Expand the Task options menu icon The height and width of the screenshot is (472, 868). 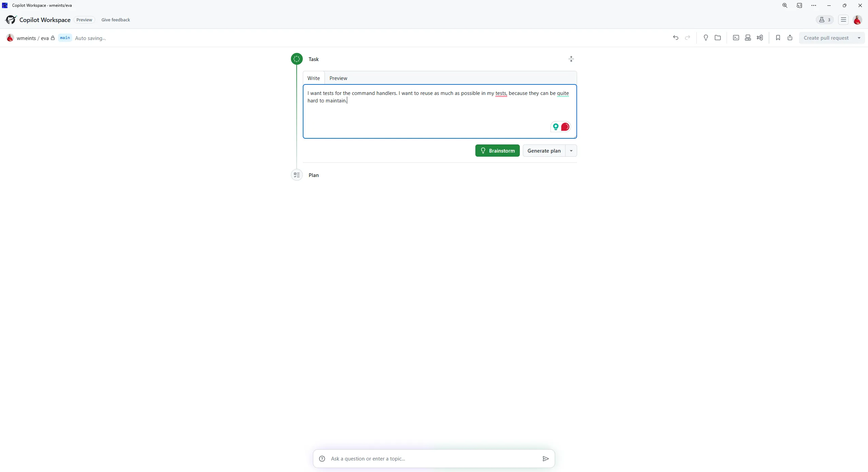point(570,59)
